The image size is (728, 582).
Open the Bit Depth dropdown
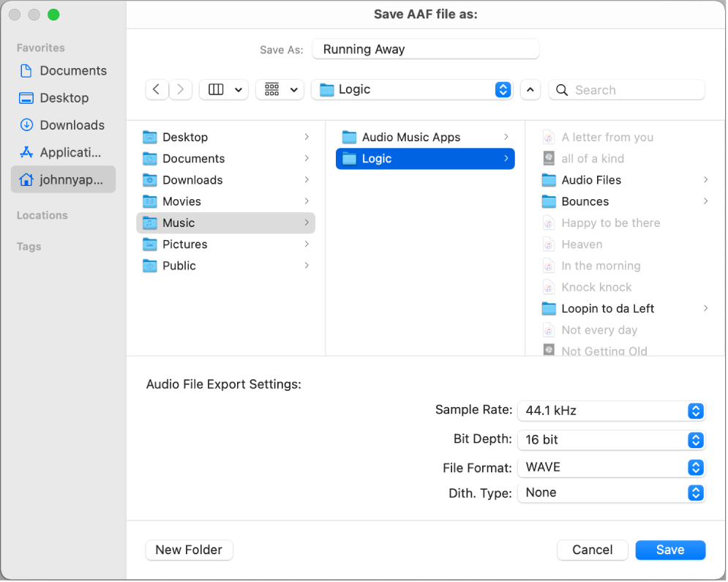click(610, 440)
